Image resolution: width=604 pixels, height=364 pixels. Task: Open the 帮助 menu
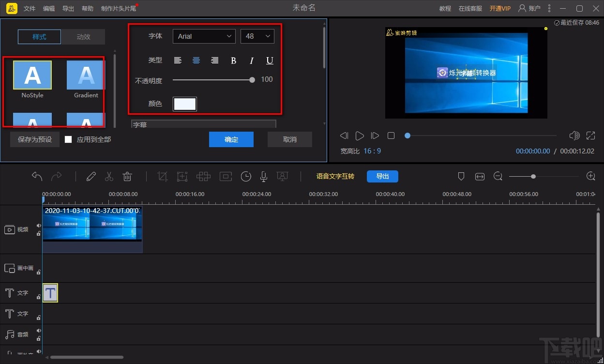88,9
